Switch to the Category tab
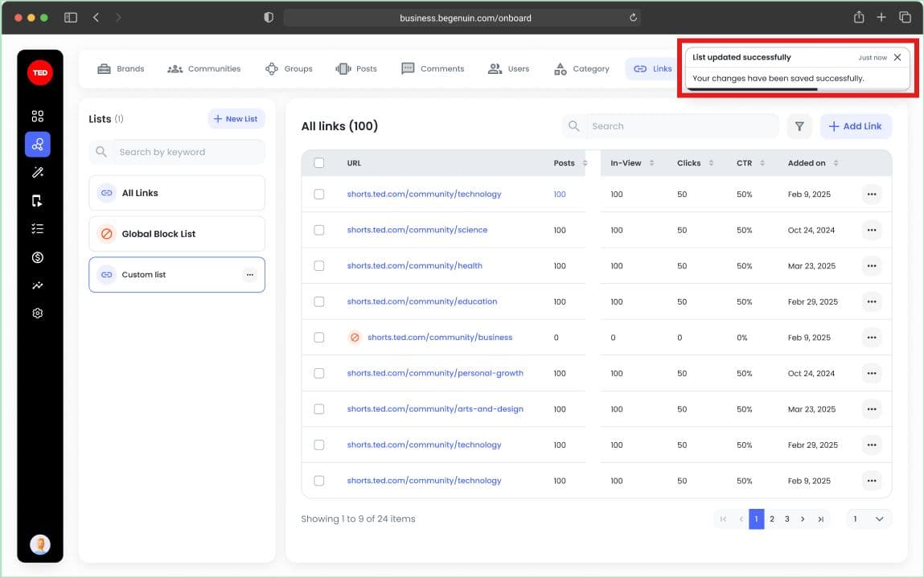This screenshot has width=924, height=578. click(x=581, y=69)
